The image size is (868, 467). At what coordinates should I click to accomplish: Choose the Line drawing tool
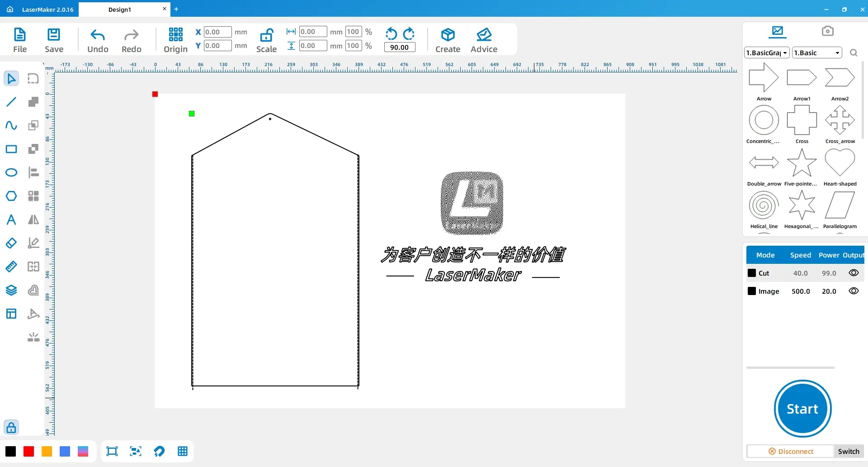(11, 102)
